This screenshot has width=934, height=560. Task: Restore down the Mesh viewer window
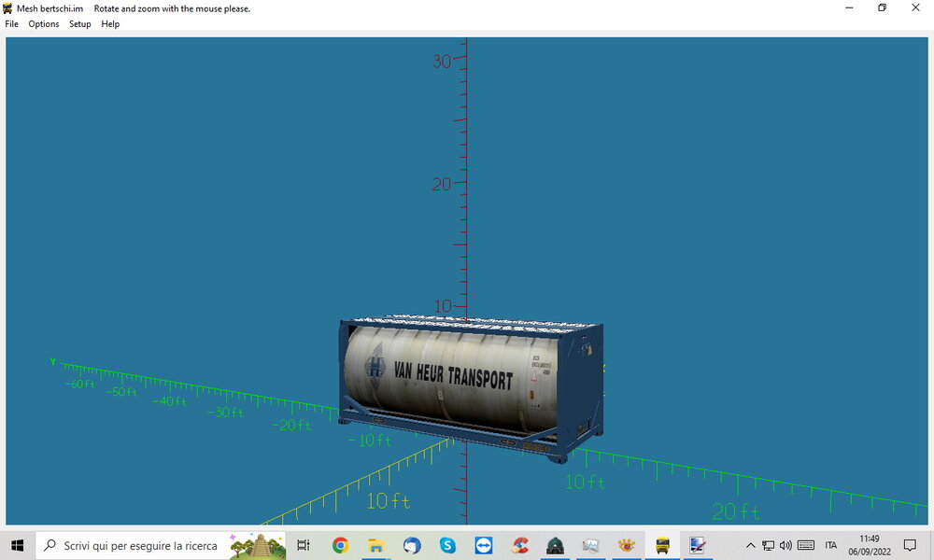[x=883, y=7]
